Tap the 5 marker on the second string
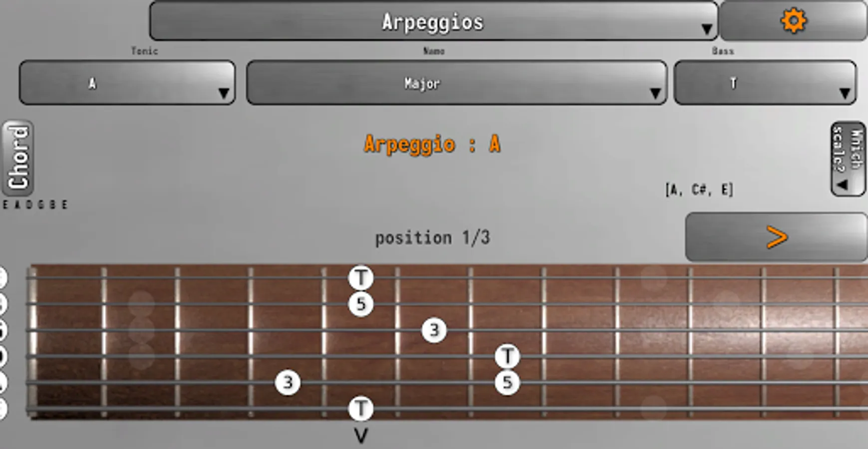This screenshot has width=868, height=449. pos(361,304)
